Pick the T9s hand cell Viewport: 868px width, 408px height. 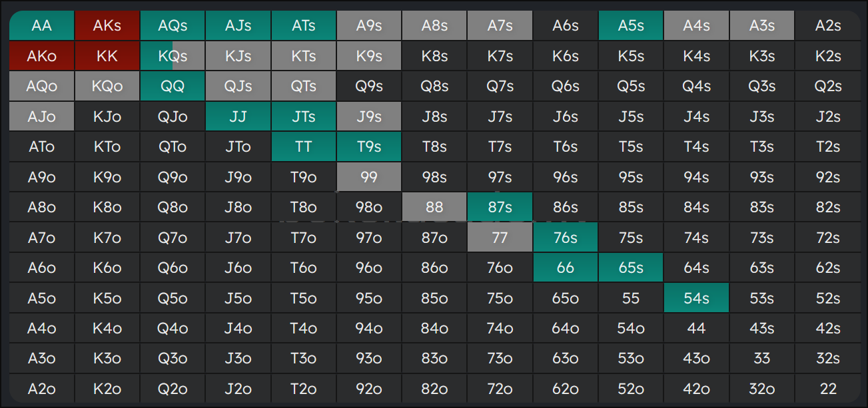tap(369, 147)
